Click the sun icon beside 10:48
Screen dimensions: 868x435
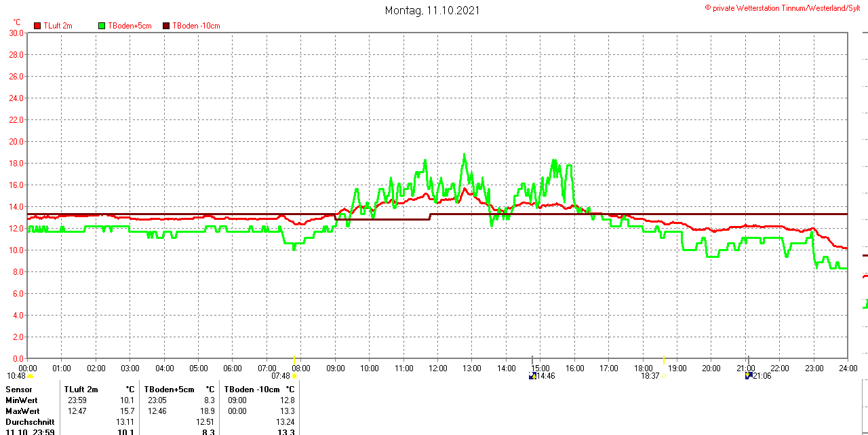pyautogui.click(x=31, y=376)
